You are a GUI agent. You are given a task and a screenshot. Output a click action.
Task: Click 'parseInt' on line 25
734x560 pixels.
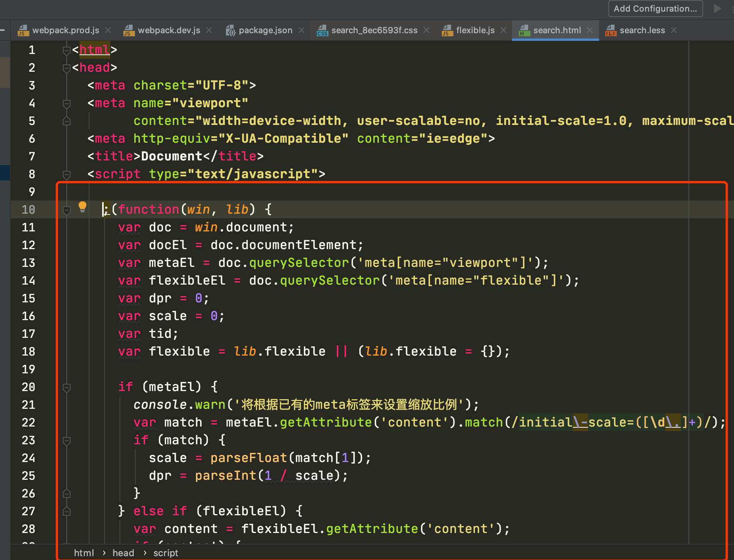(x=226, y=476)
